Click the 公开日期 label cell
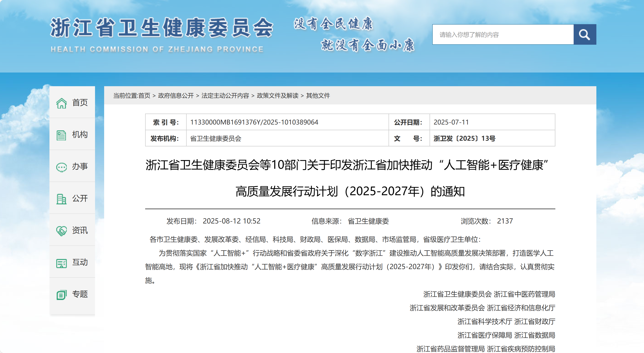Viewport: 644px width, 353px height. point(409,122)
